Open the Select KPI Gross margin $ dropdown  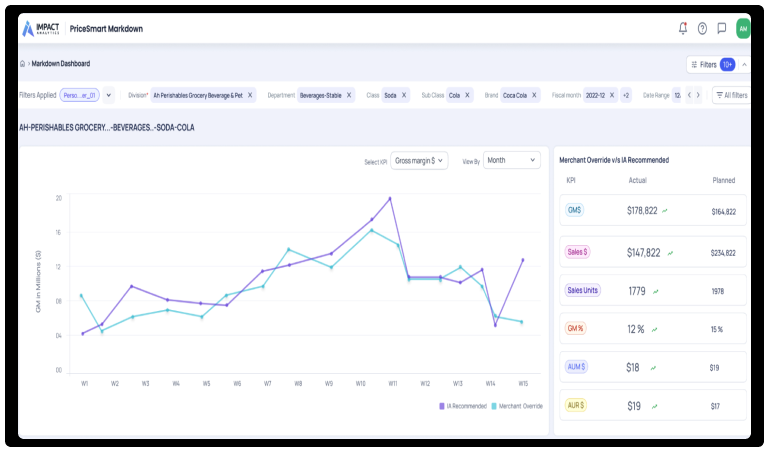(419, 160)
